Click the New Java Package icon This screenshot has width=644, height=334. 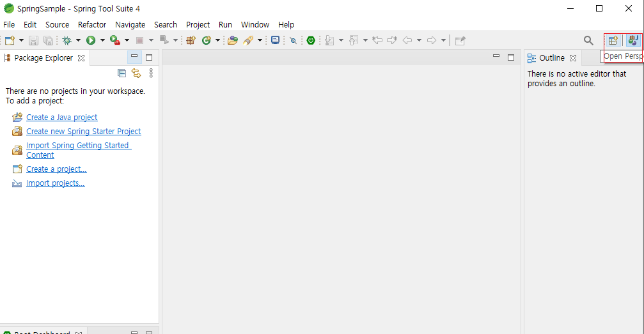pyautogui.click(x=191, y=40)
